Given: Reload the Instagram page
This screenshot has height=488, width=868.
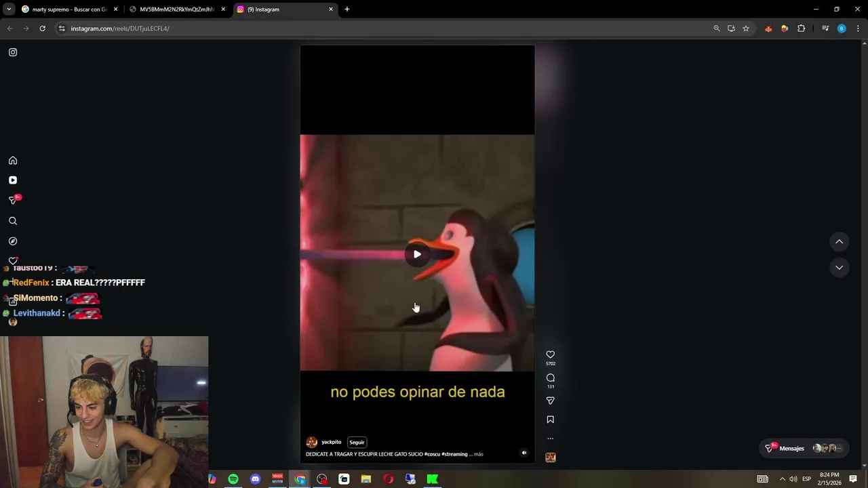Looking at the screenshot, I should click(x=42, y=28).
